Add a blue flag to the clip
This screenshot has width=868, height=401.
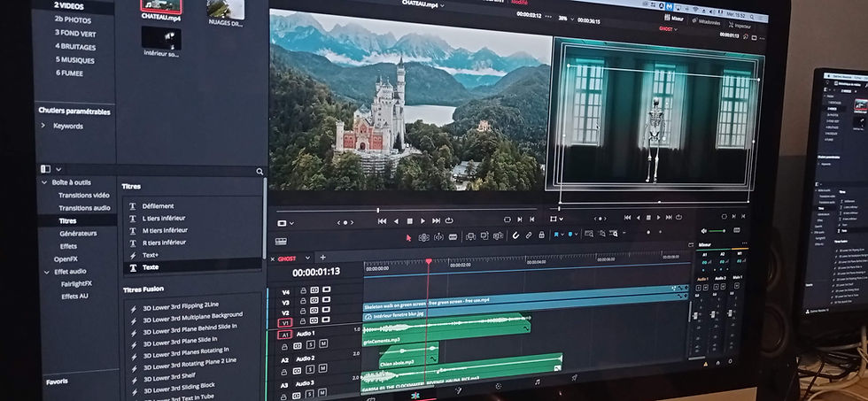click(x=556, y=235)
